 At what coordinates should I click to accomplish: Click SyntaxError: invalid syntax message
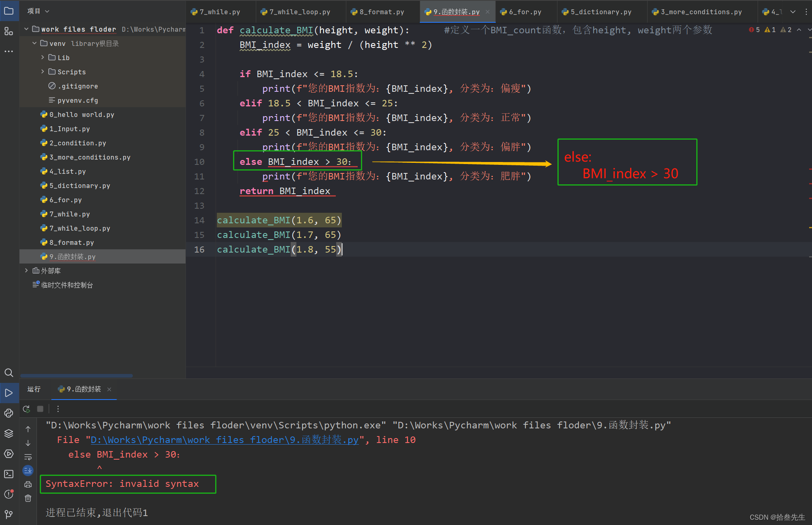(x=122, y=484)
